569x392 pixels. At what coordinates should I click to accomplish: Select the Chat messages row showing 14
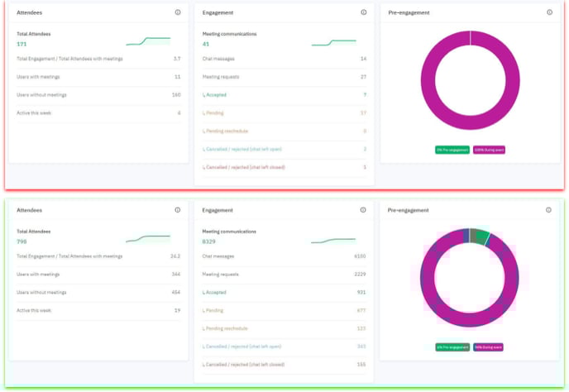[284, 59]
